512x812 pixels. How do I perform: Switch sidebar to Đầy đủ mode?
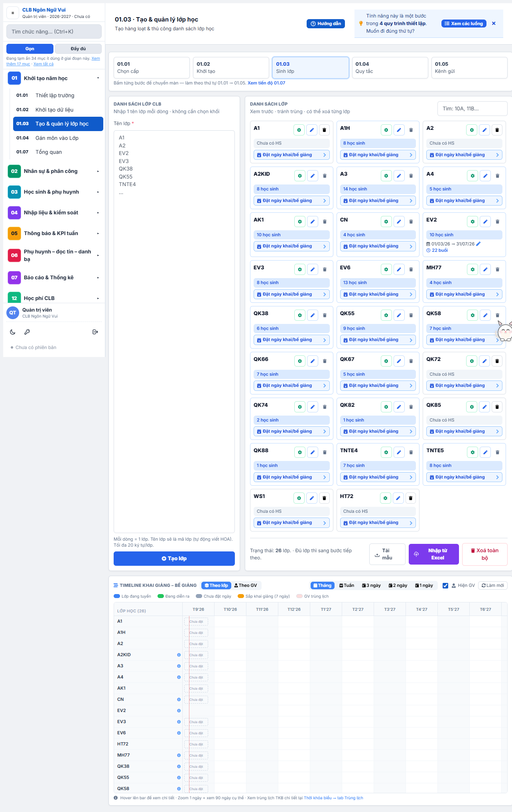tap(78, 49)
